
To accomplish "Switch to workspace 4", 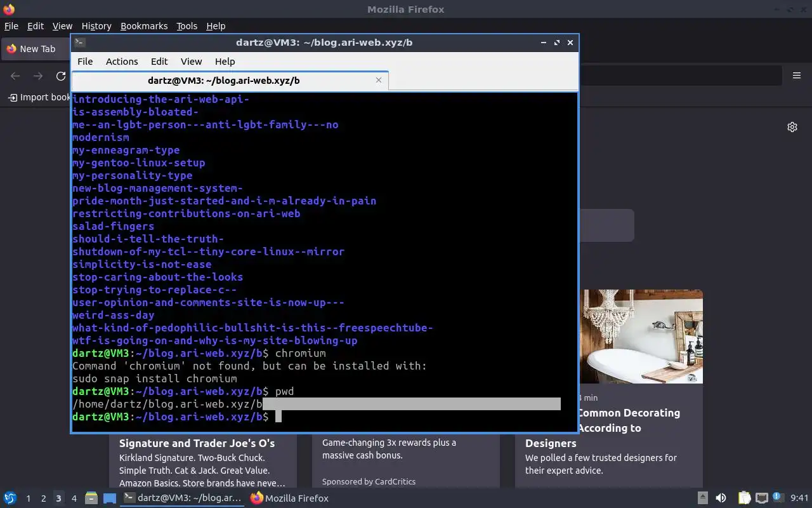I will [74, 498].
